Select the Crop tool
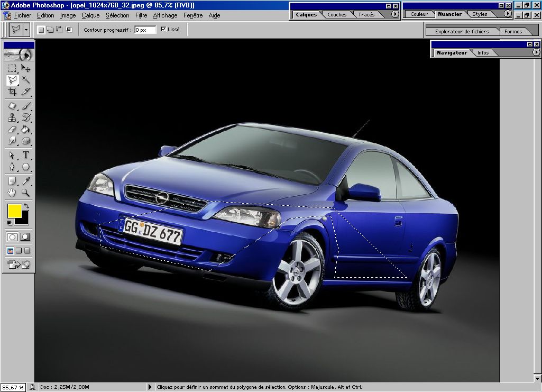 tap(12, 92)
